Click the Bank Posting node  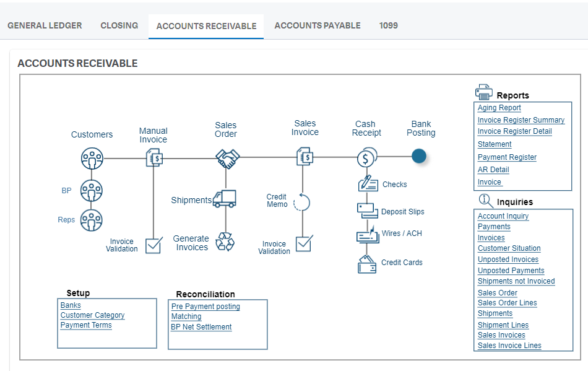419,157
